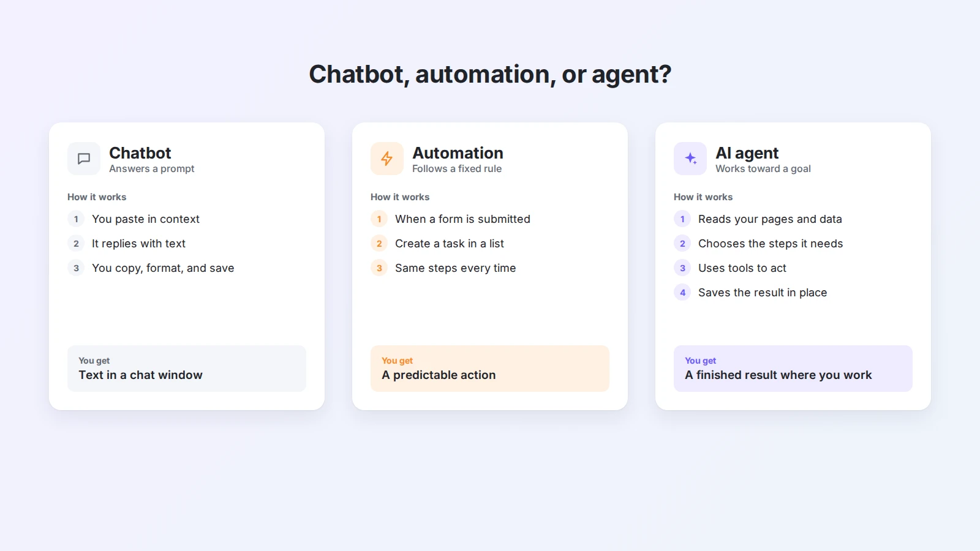This screenshot has width=980, height=551.
Task: Click the step 4 badge beside 'Saves the result in place'
Action: tap(682, 292)
